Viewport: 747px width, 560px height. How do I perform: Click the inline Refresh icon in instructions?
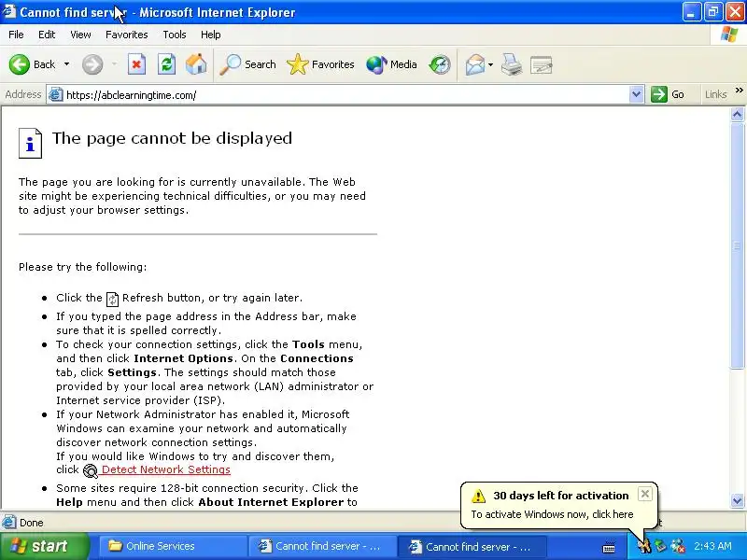pyautogui.click(x=112, y=299)
